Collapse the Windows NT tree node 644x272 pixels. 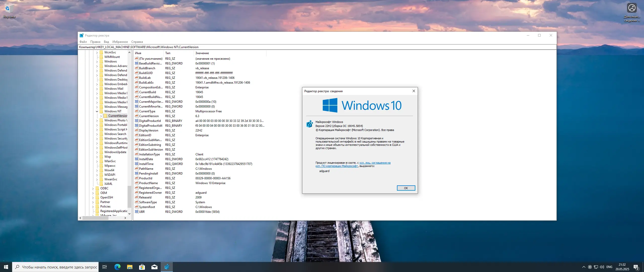pos(97,111)
